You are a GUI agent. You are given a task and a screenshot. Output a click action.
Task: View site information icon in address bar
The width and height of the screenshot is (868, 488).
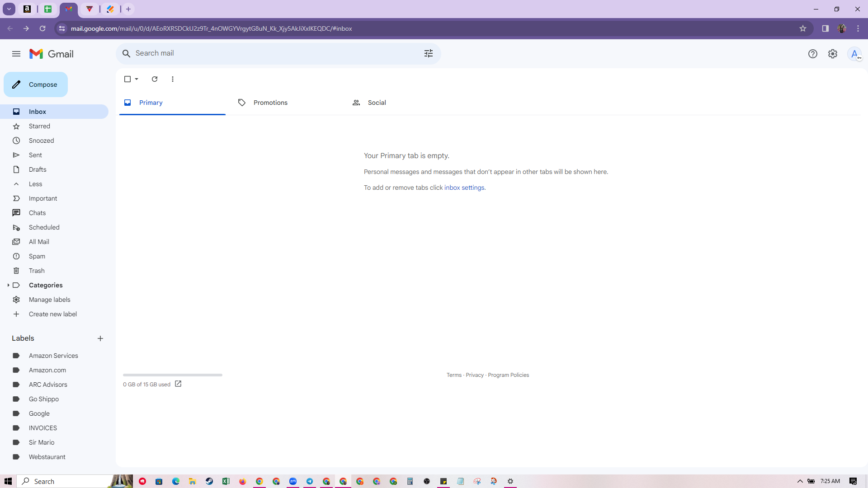(62, 28)
